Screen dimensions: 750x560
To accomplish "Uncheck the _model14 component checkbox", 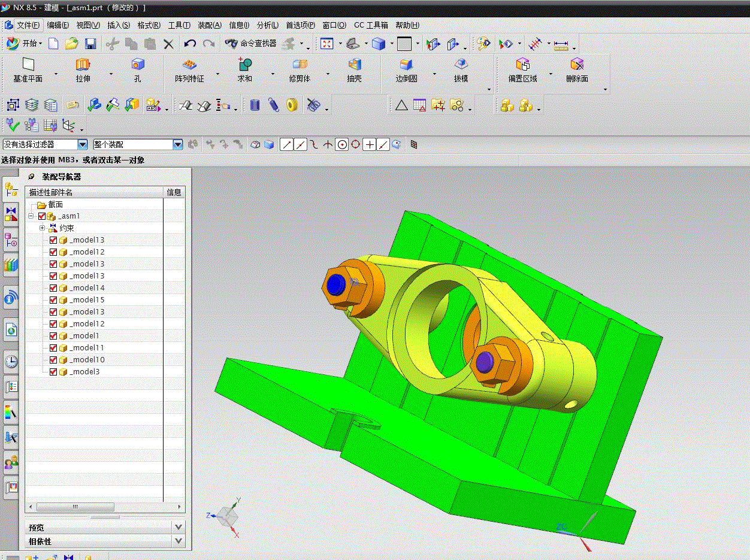I will click(53, 288).
